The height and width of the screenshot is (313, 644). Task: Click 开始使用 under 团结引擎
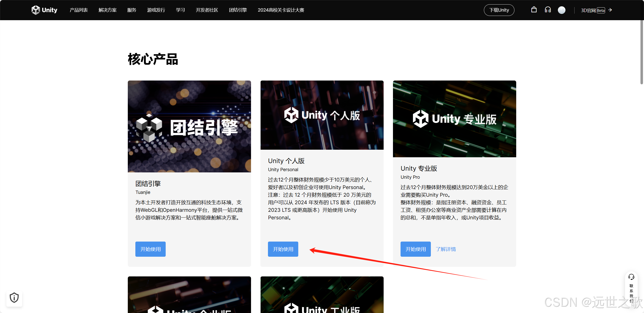coord(150,249)
